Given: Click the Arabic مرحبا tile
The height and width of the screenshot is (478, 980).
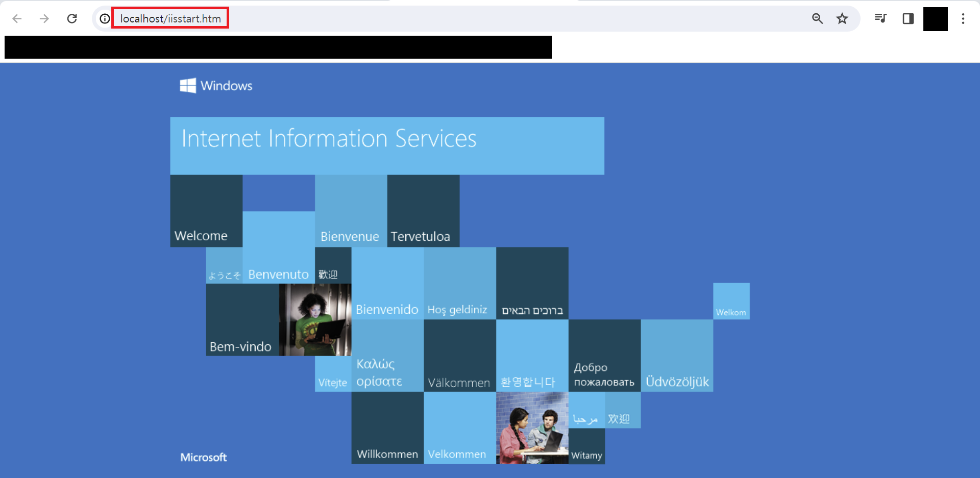Looking at the screenshot, I should tap(586, 410).
